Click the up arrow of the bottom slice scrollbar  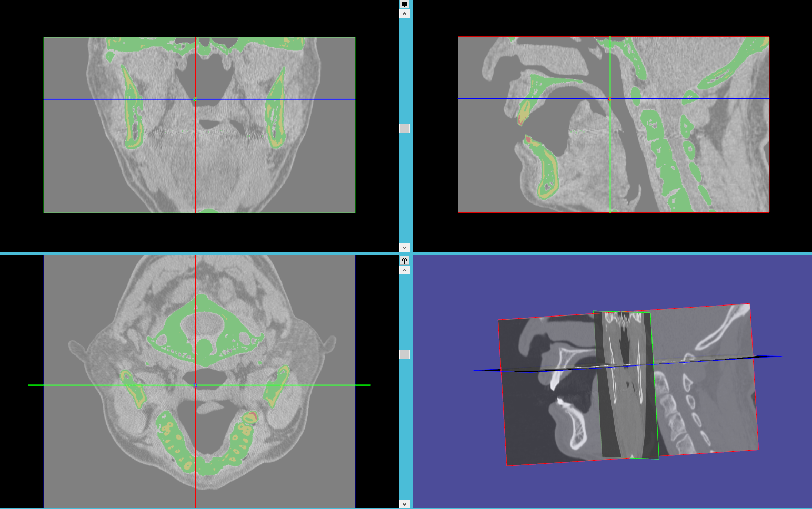404,270
